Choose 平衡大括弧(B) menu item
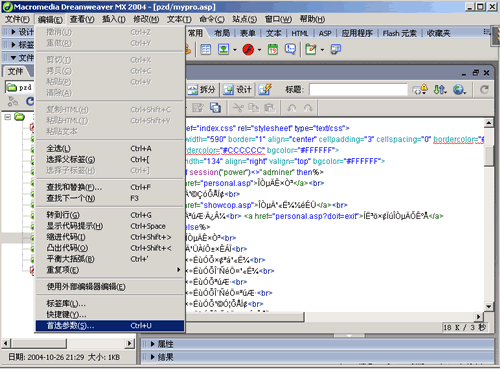 coord(110,259)
